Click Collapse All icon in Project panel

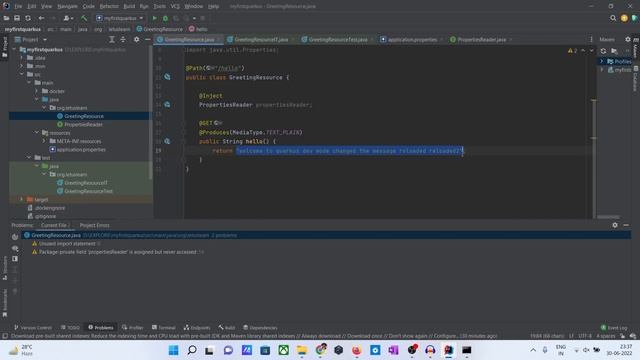coord(123,39)
